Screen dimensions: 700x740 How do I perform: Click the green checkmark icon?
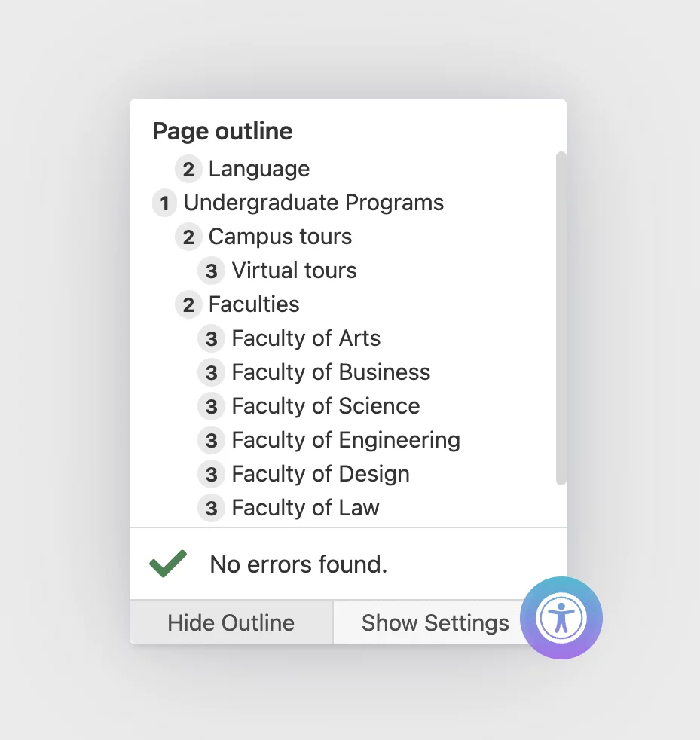[168, 564]
